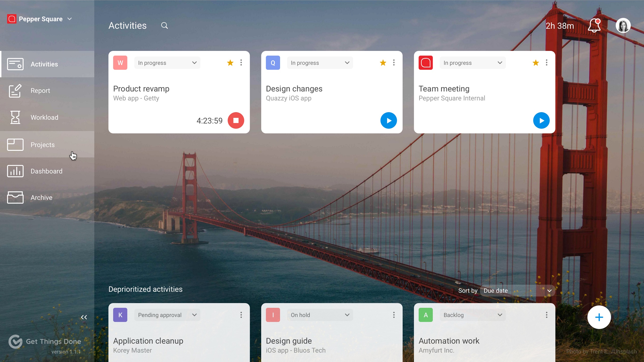644x362 pixels.
Task: Click the plus button to add activity
Action: (599, 317)
